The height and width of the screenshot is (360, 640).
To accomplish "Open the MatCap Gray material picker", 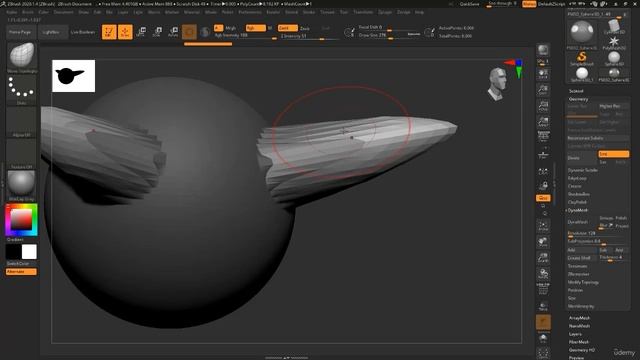I will click(22, 184).
